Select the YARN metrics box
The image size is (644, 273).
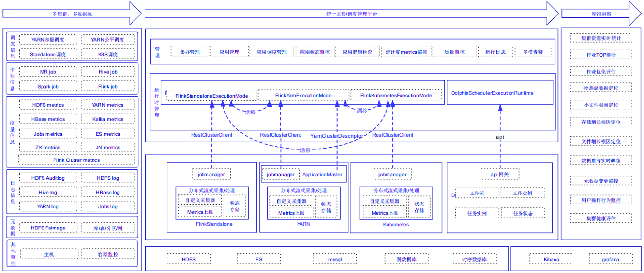tap(108, 105)
